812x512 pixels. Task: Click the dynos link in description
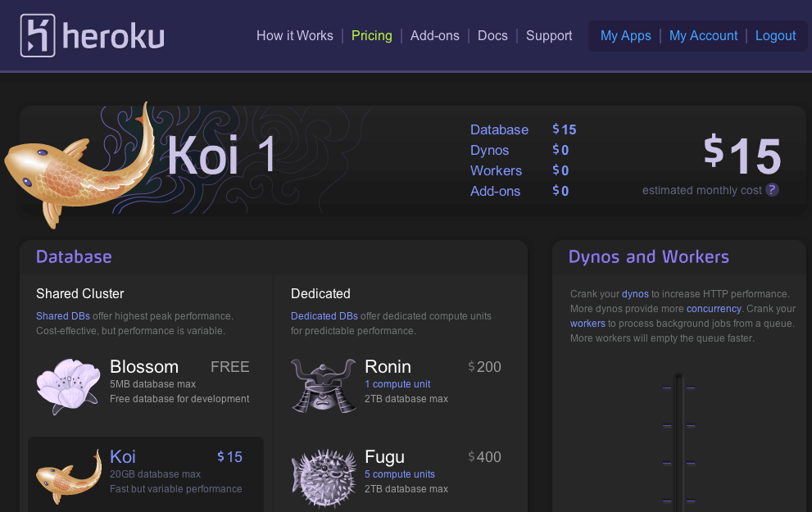click(635, 294)
